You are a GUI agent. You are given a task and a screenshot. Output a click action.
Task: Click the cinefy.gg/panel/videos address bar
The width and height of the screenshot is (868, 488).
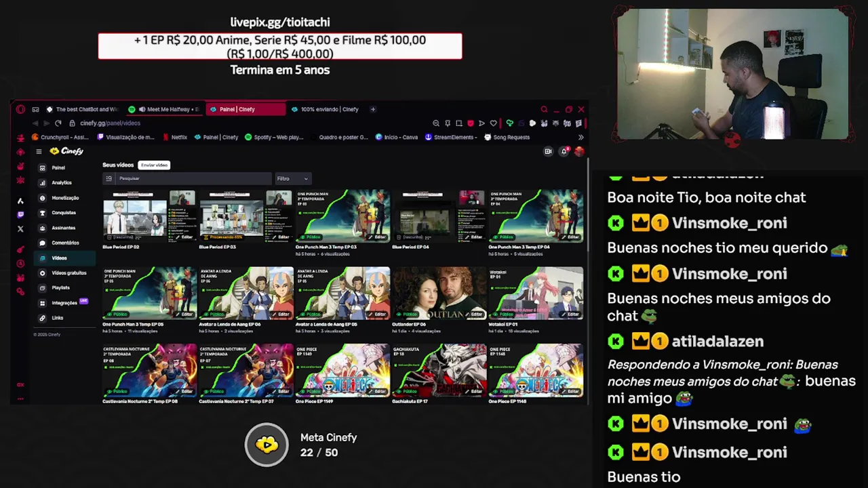(110, 123)
